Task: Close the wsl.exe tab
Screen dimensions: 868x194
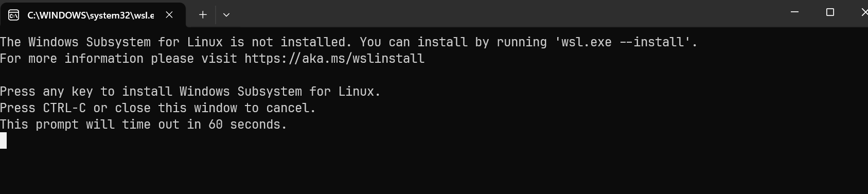Action: (x=169, y=15)
